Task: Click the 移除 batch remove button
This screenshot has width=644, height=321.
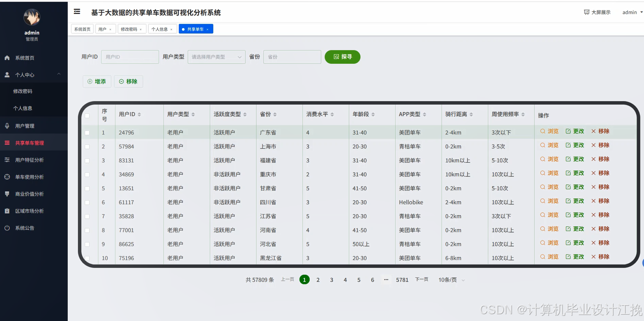Action: coord(128,81)
